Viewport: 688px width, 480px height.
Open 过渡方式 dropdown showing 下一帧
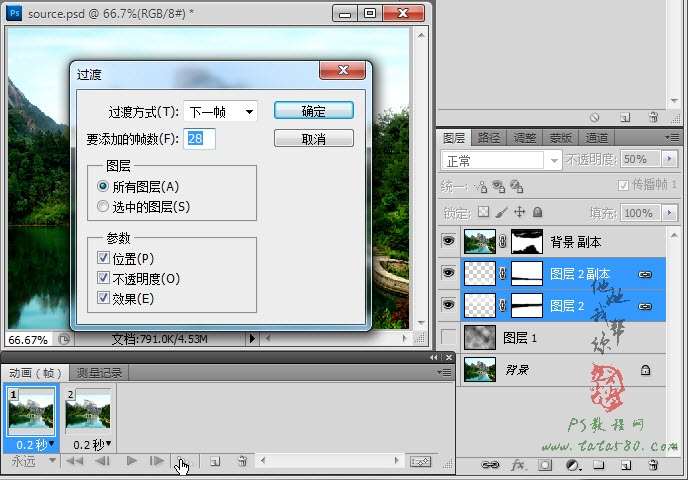pos(220,112)
